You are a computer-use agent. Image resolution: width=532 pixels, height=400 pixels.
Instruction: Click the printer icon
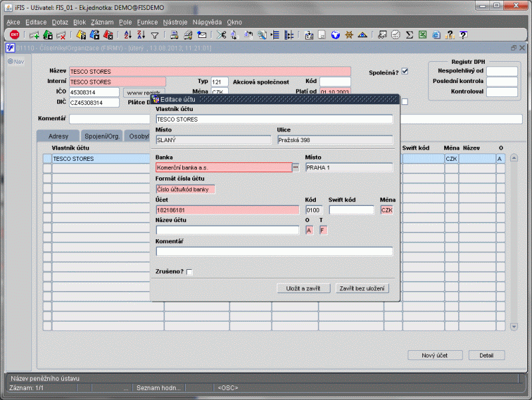[x=174, y=35]
